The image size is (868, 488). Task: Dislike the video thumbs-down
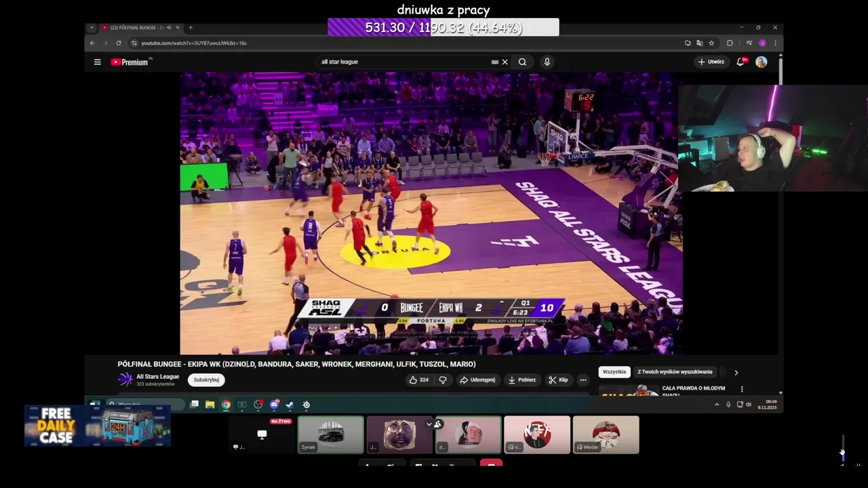(x=443, y=380)
